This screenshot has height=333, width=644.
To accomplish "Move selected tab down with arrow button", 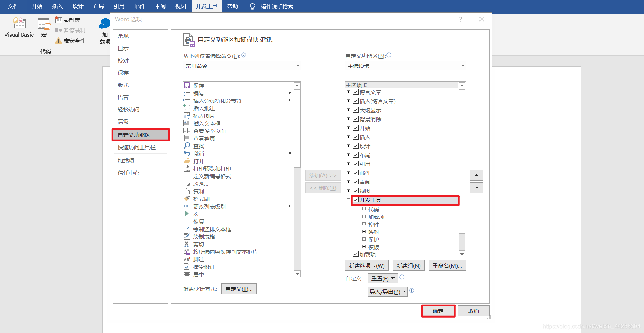I will pyautogui.click(x=477, y=187).
